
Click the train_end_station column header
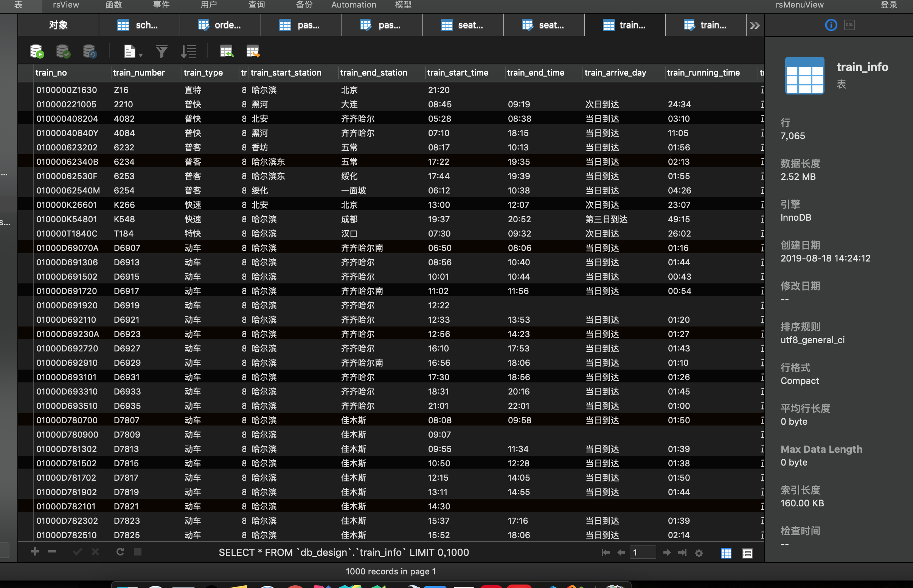tap(381, 73)
